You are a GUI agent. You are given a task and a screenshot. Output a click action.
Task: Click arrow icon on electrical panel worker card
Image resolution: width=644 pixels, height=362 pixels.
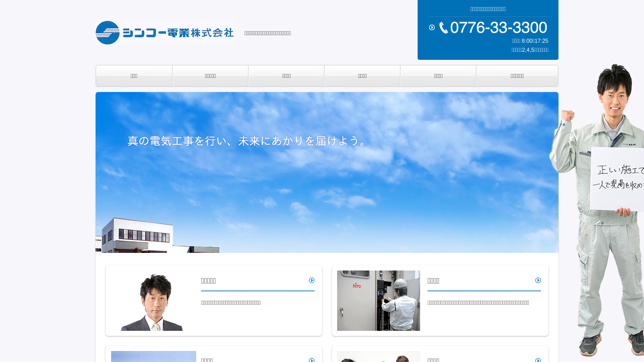pyautogui.click(x=538, y=281)
